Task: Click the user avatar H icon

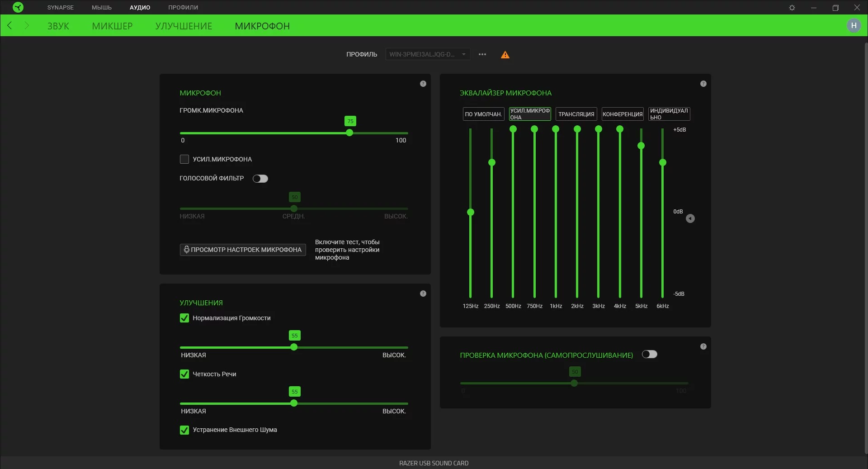Action: click(x=854, y=26)
